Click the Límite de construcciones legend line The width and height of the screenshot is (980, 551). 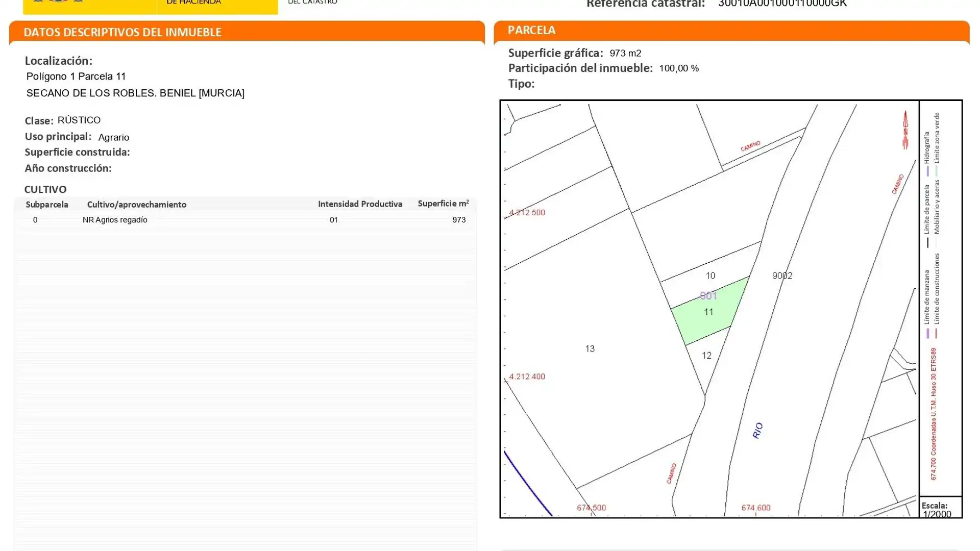click(937, 332)
